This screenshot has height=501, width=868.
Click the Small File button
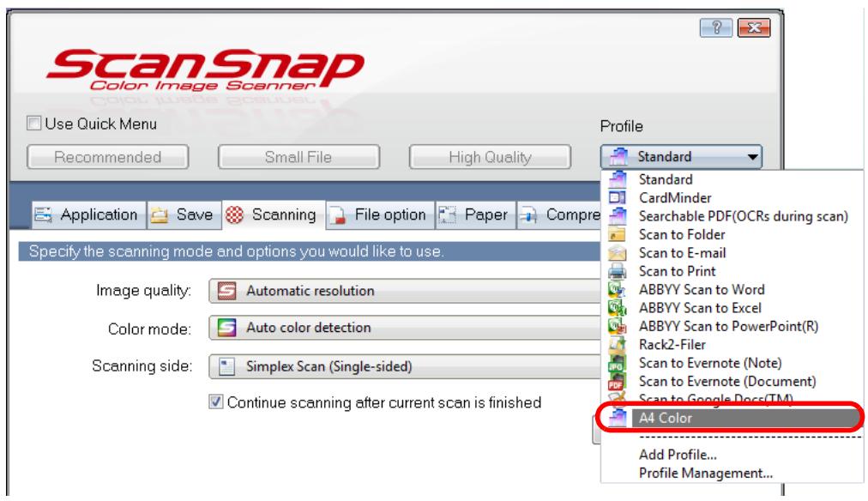coord(299,157)
